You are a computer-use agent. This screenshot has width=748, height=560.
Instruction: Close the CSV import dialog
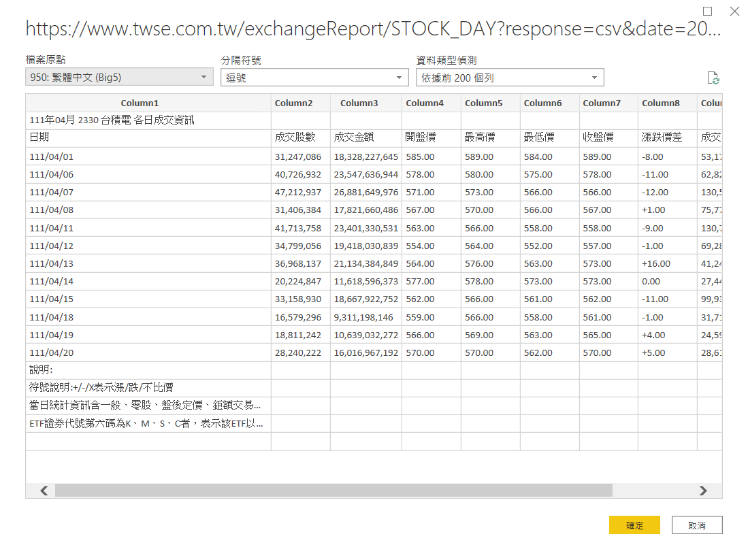point(734,12)
